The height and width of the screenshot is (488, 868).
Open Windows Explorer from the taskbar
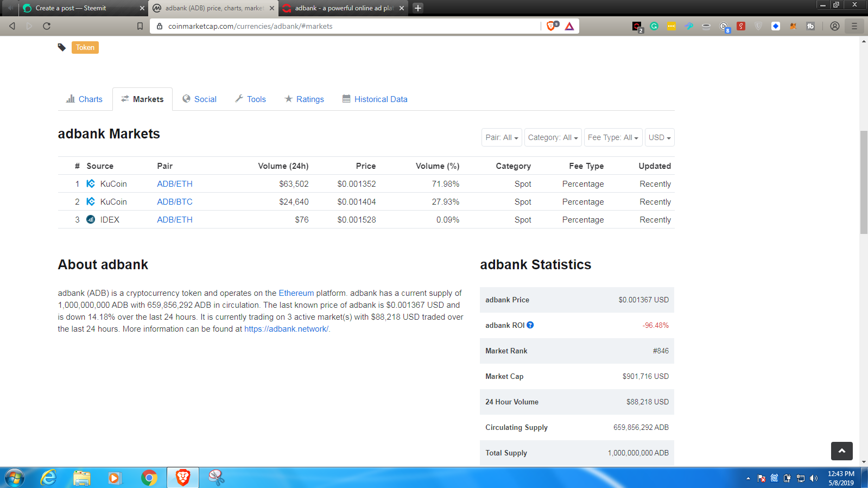tap(82, 478)
